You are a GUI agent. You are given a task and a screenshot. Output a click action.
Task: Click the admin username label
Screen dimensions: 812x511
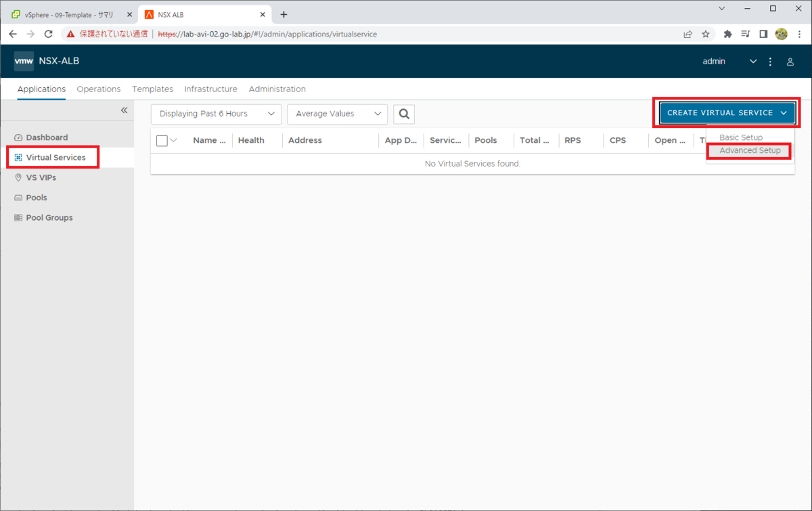pyautogui.click(x=714, y=62)
